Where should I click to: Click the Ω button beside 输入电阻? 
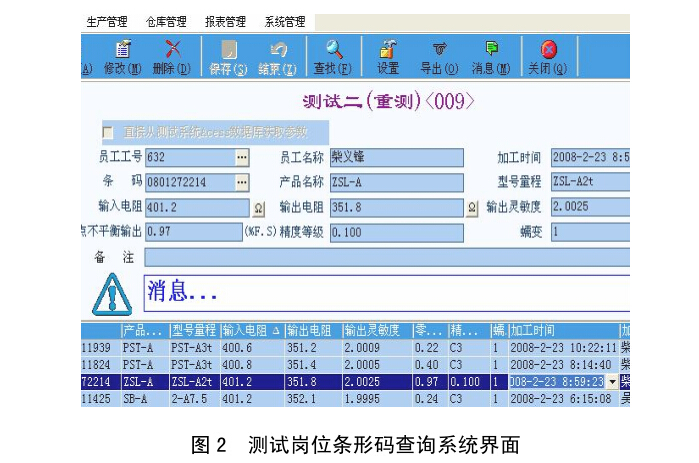coord(258,208)
